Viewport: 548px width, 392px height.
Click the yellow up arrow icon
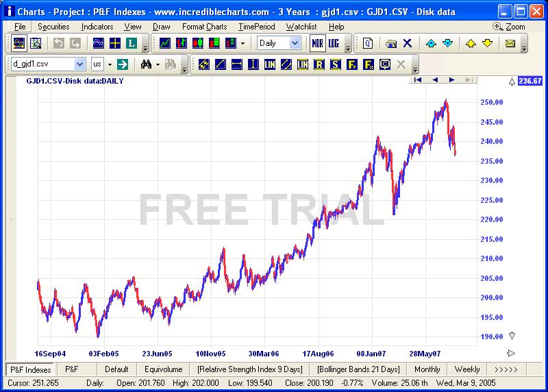click(x=471, y=43)
